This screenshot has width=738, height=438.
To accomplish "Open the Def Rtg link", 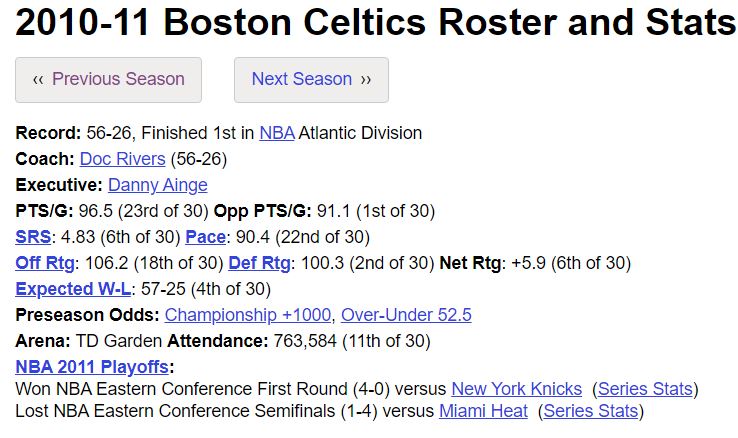I will point(259,263).
